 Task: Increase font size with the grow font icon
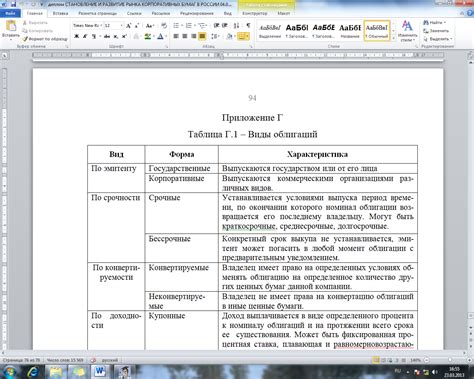coord(129,26)
